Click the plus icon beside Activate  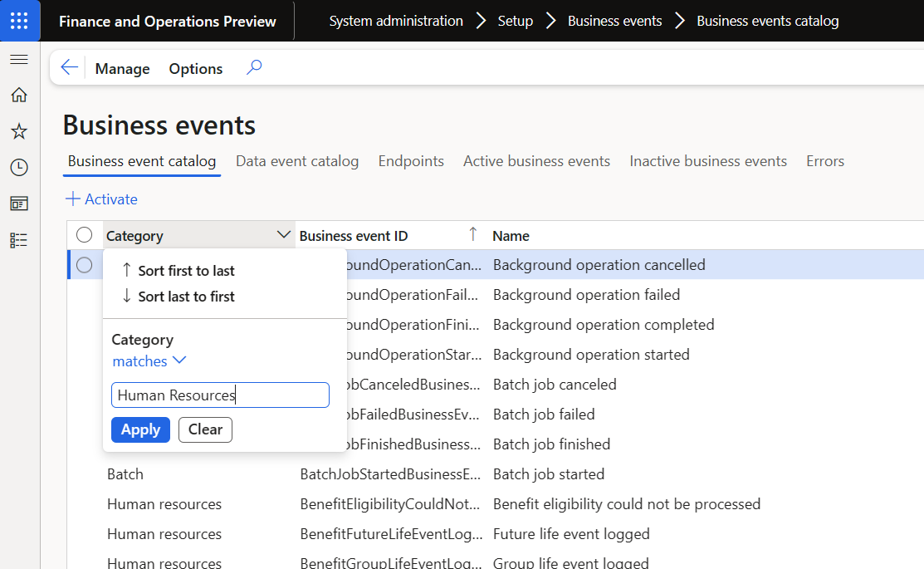coord(72,199)
